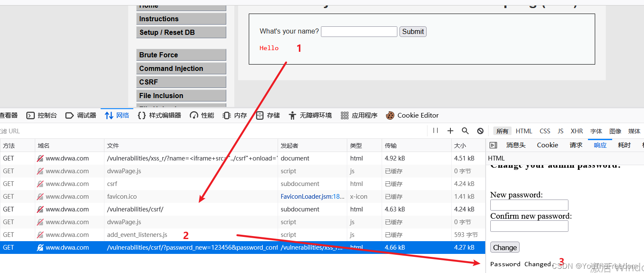Switch to 请求 request tab
This screenshot has height=273, width=644.
(576, 145)
